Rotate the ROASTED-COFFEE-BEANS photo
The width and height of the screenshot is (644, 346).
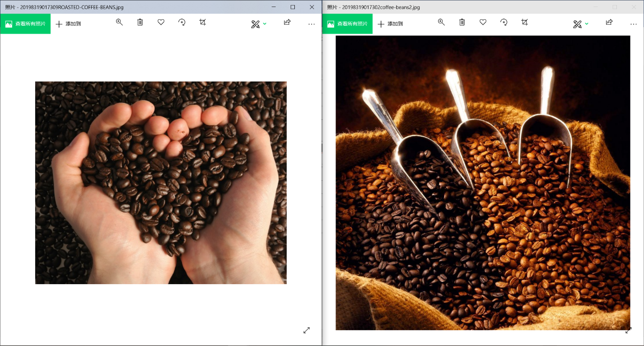tap(182, 22)
